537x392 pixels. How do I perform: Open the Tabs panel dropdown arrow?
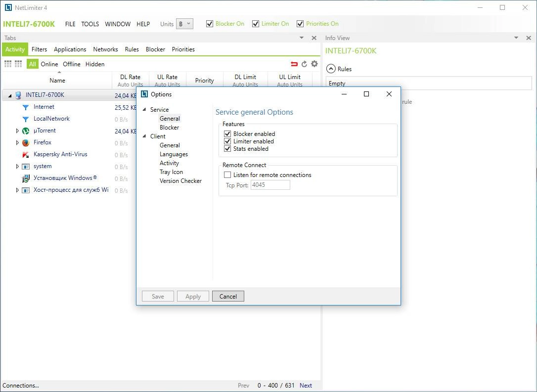302,38
